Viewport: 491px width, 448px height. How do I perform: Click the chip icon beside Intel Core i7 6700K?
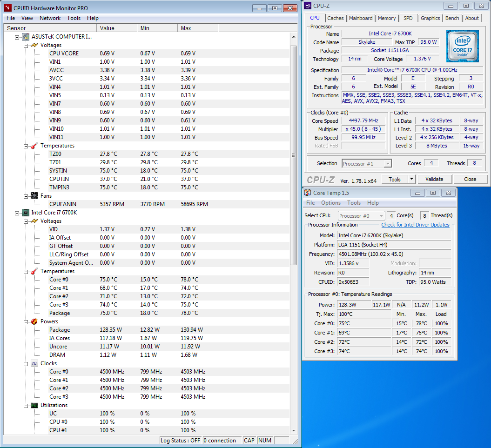26,213
